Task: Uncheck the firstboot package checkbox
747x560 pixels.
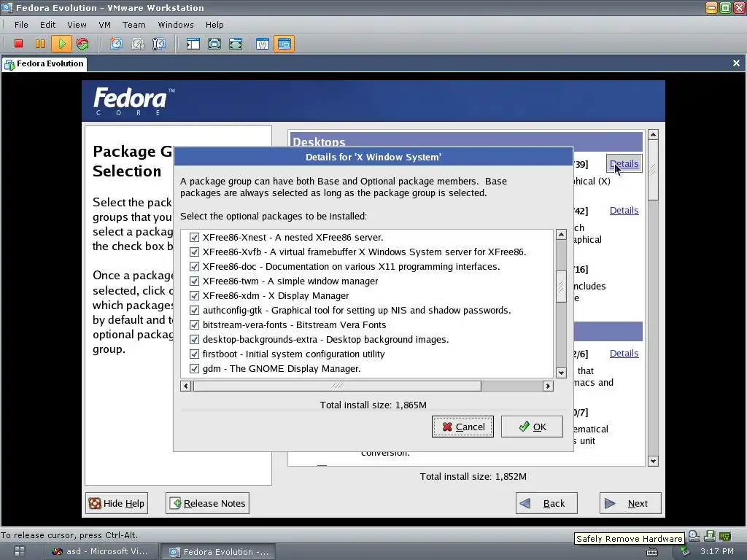Action: click(194, 354)
